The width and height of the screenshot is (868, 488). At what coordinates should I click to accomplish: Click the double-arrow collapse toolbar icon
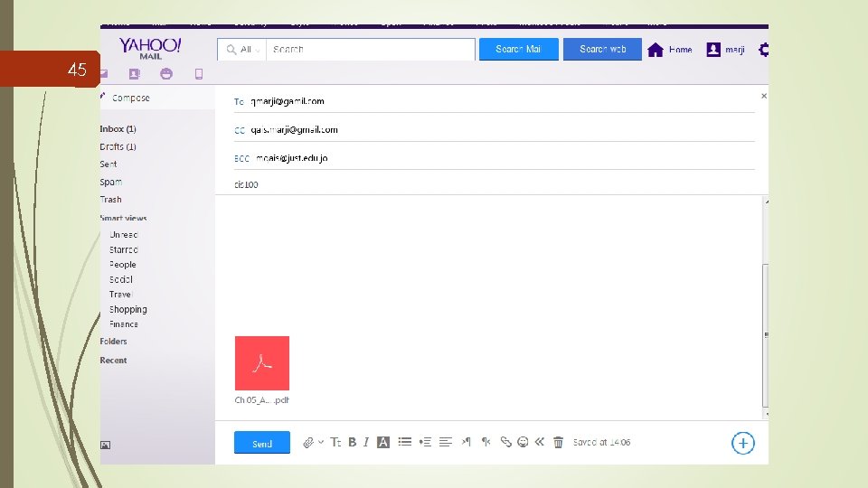point(540,442)
